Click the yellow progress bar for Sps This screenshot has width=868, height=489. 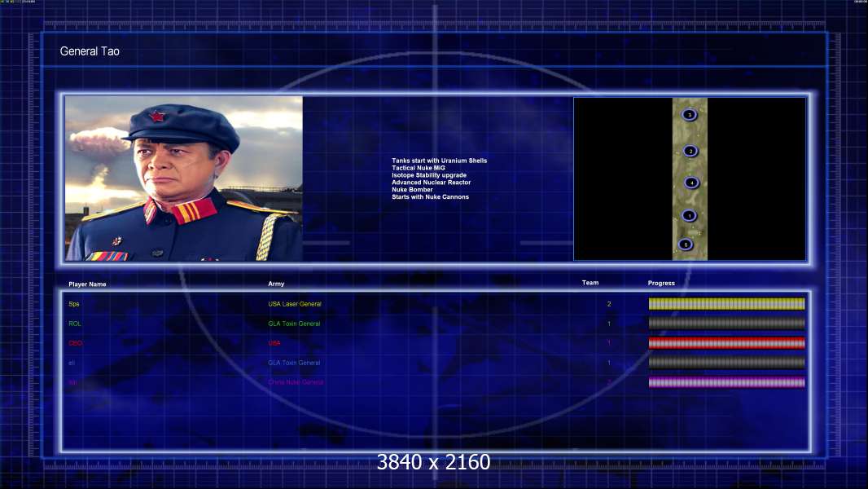pyautogui.click(x=727, y=303)
